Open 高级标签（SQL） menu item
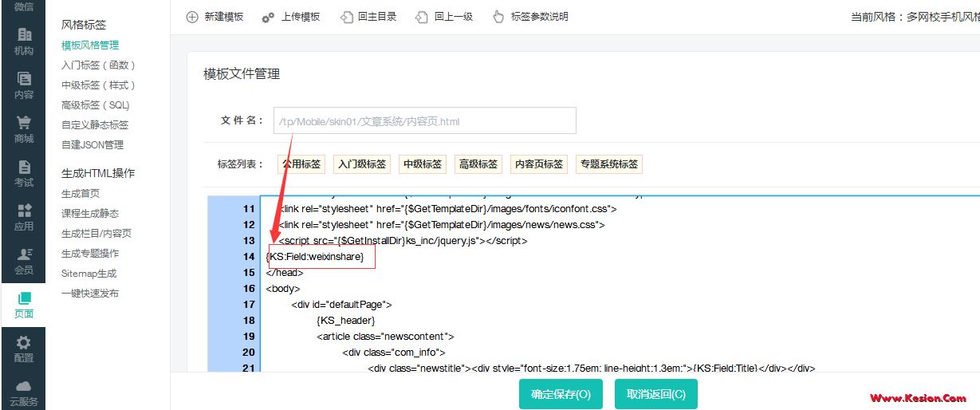 point(96,105)
